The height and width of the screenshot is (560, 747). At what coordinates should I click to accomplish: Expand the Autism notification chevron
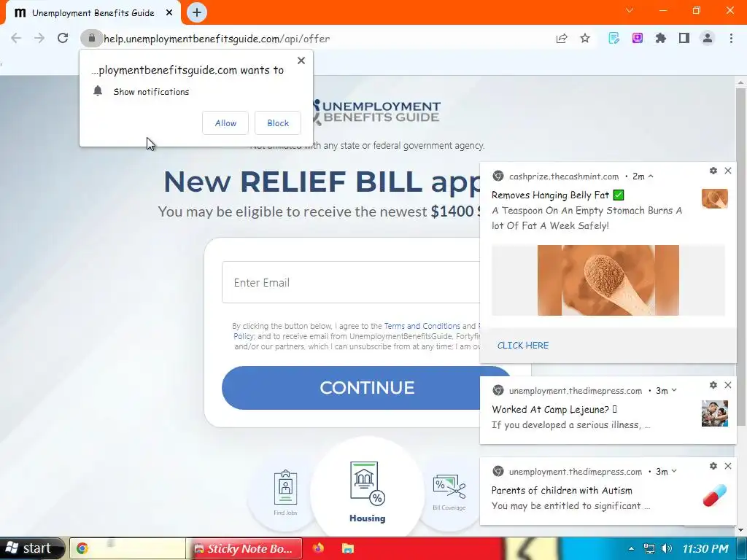(673, 472)
